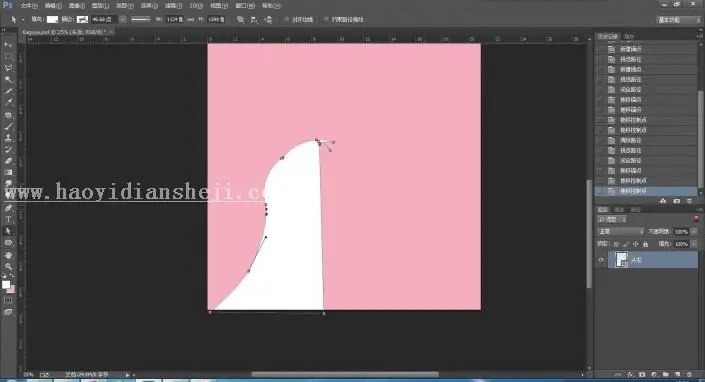Screen dimensions: 705x382
Task: Select the Brush tool
Action: tap(8, 127)
